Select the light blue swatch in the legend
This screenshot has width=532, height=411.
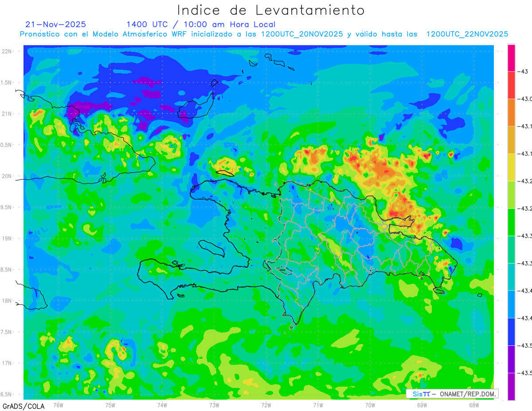click(x=511, y=305)
